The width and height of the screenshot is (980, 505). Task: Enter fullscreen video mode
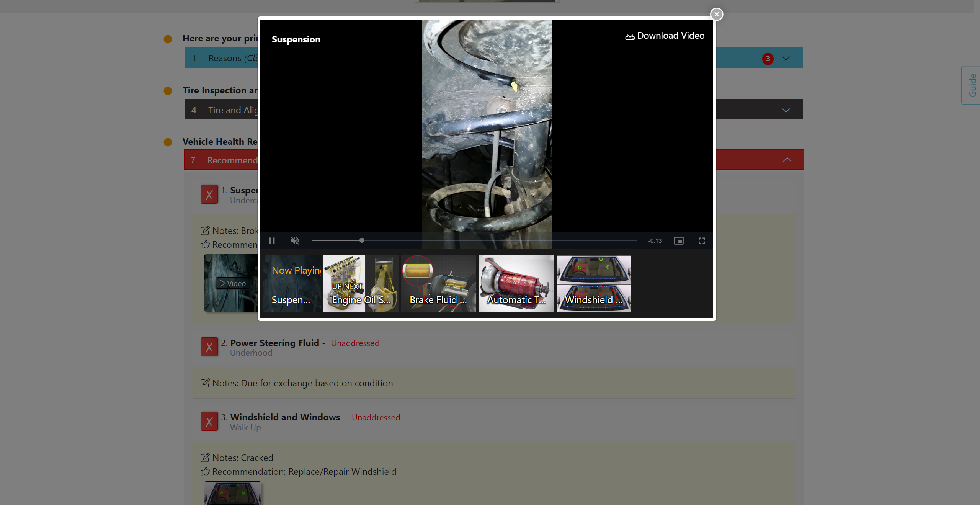tap(702, 240)
